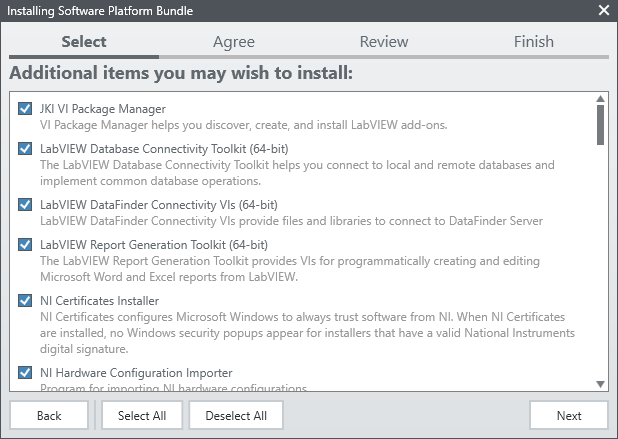The height and width of the screenshot is (439, 618).
Task: Select LabVIEW Database Connectivity Toolkit (64-bit) label
Action: click(x=164, y=149)
